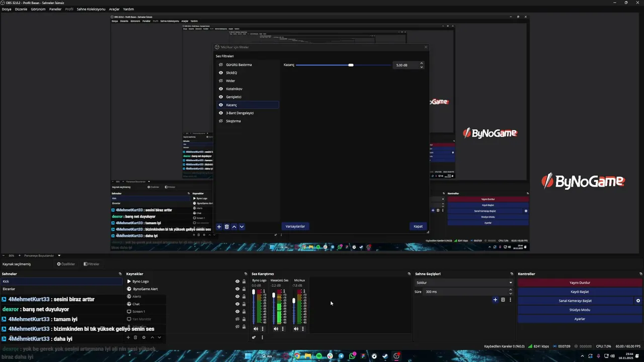Adjust the Kazanç gain slider
The image size is (644, 362).
351,65
